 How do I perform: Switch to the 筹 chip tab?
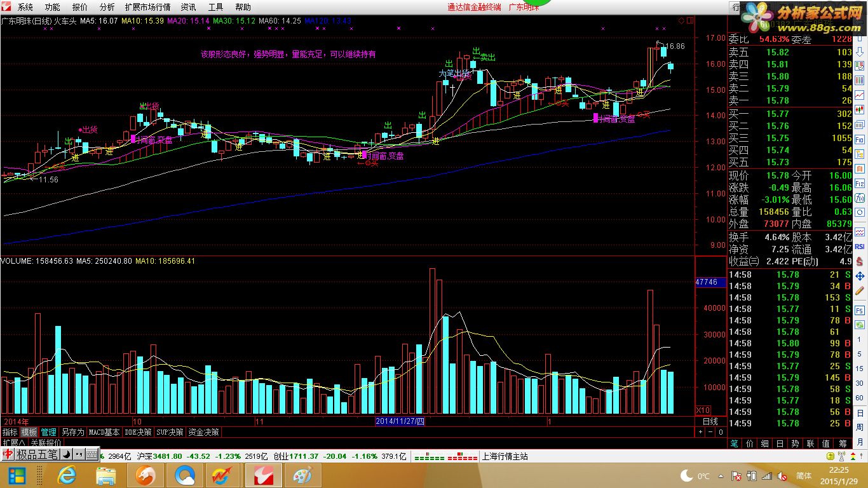pos(843,443)
